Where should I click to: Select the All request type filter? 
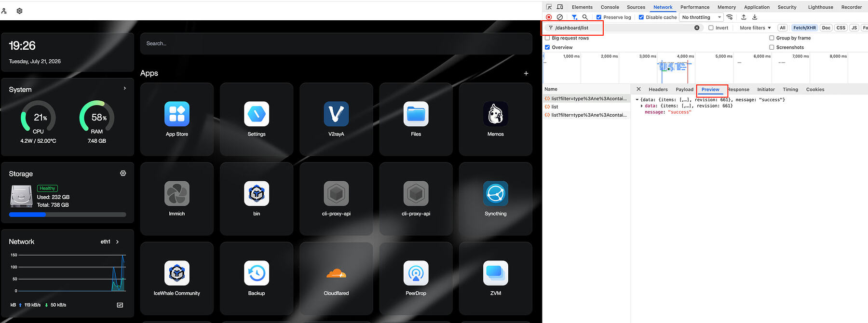coord(783,27)
